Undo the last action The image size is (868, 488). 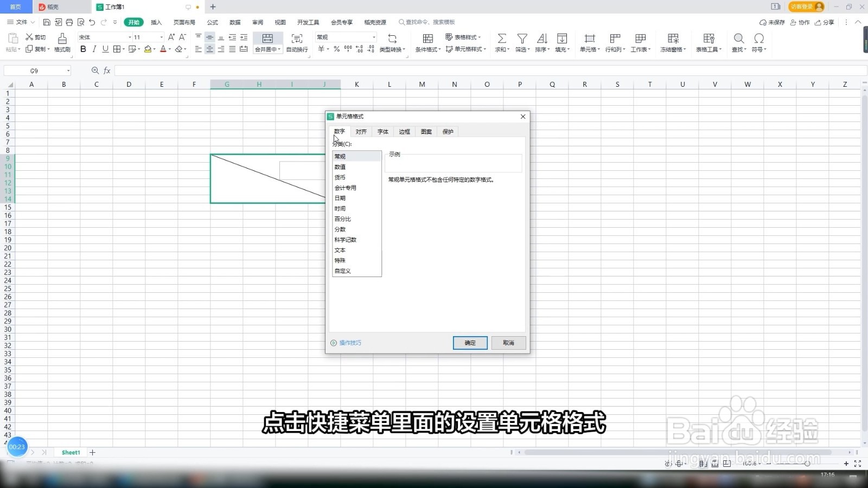tap(92, 22)
